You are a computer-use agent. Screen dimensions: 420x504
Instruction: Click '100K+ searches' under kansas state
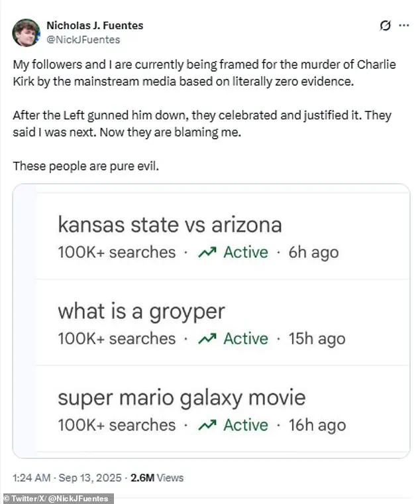[x=117, y=253]
